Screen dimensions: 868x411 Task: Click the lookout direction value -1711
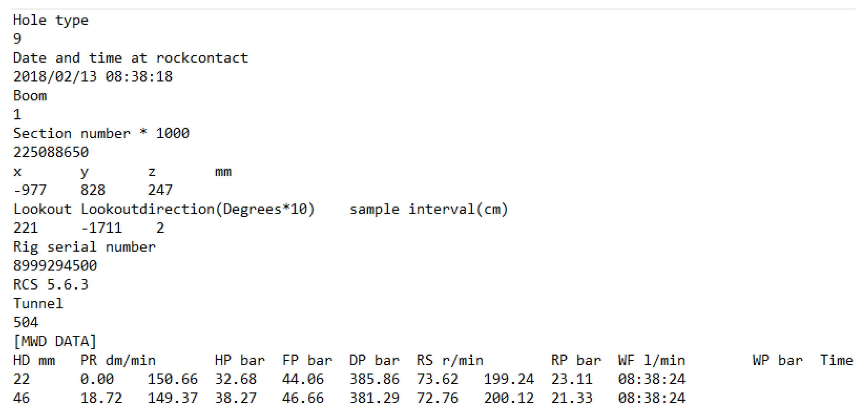tap(101, 228)
